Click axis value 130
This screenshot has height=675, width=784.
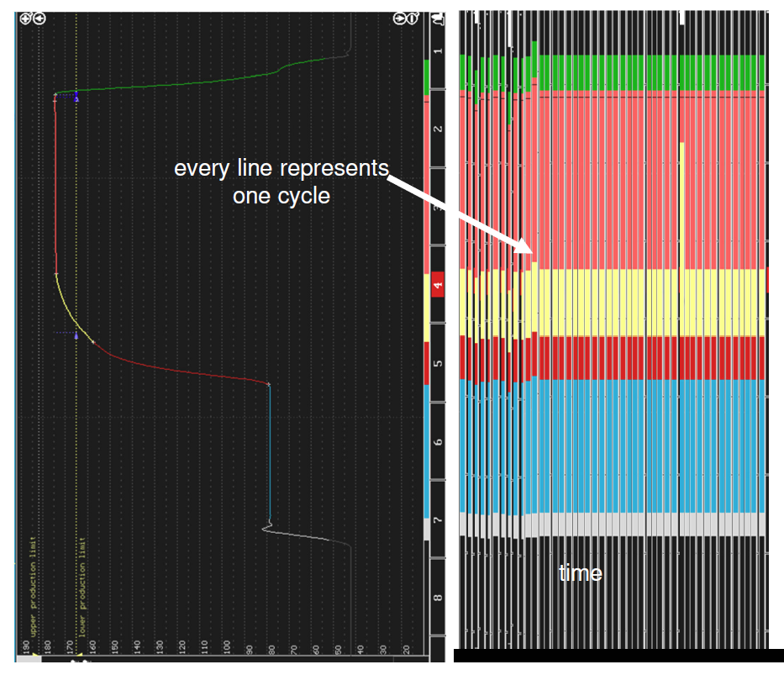[x=160, y=646]
